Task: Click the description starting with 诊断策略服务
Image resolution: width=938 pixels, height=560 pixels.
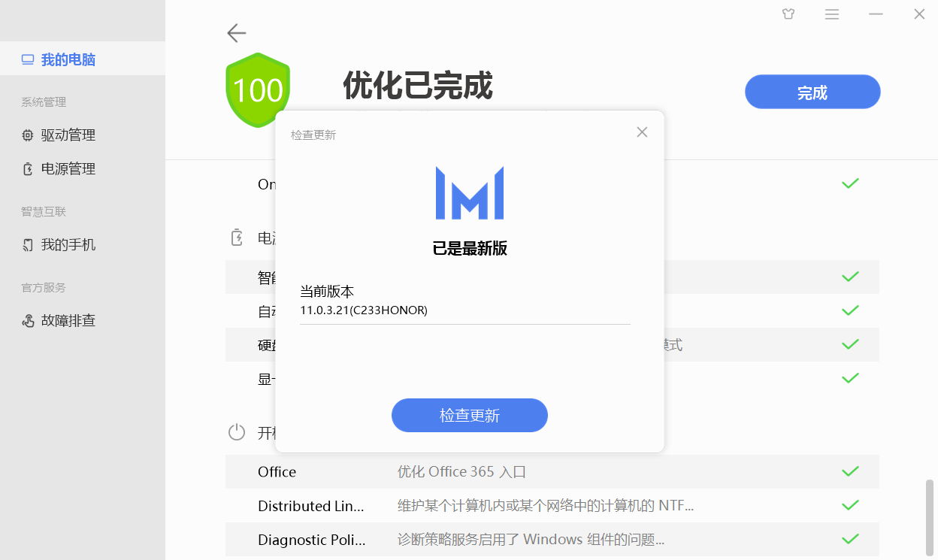Action: (531, 540)
